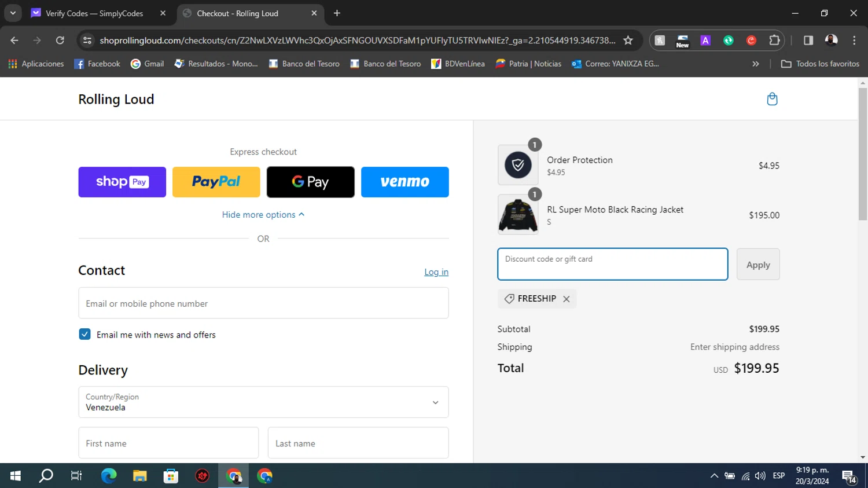Close the Verify Codes tab
Image resolution: width=868 pixels, height=488 pixels.
tap(163, 13)
